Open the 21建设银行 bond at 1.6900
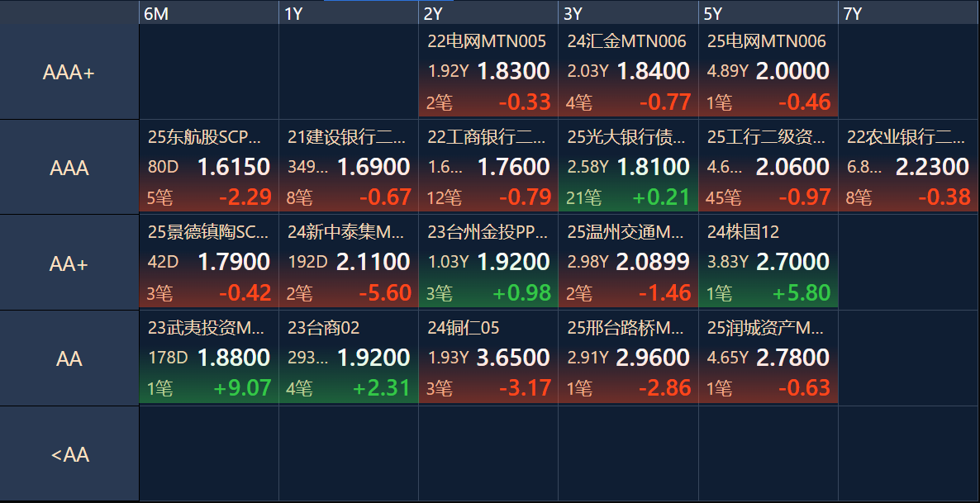980x503 pixels. click(349, 168)
